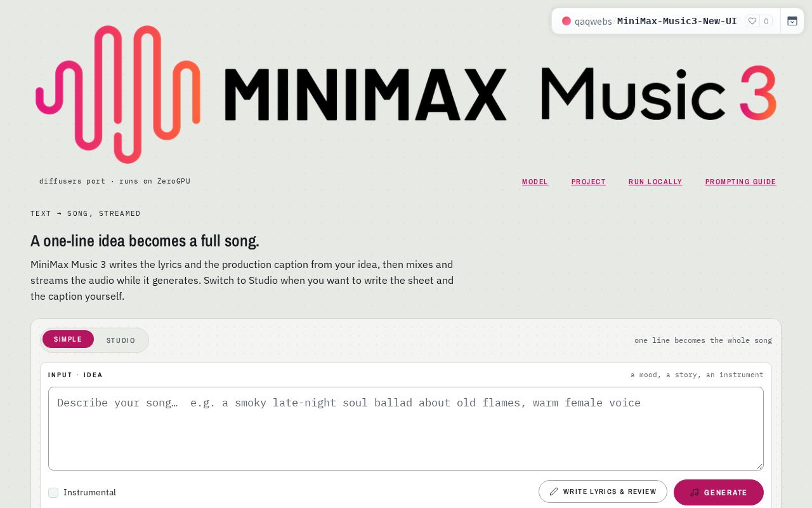Open the PROMPTING GUIDE link
Image resolution: width=812 pixels, height=508 pixels.
[x=740, y=182]
